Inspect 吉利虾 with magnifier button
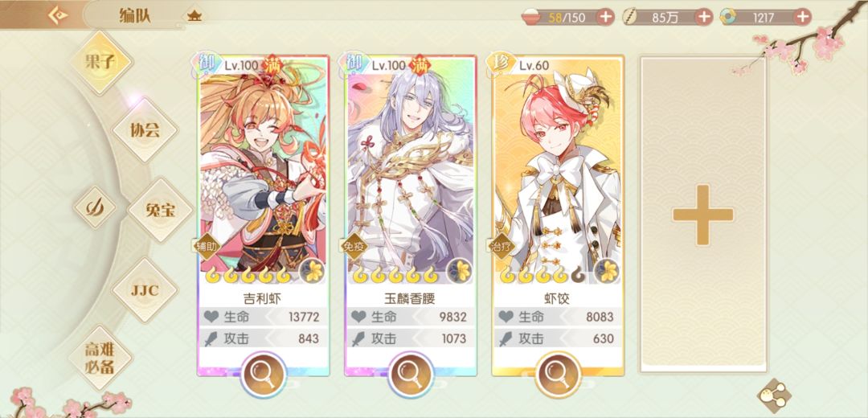The width and height of the screenshot is (868, 418). click(x=264, y=375)
